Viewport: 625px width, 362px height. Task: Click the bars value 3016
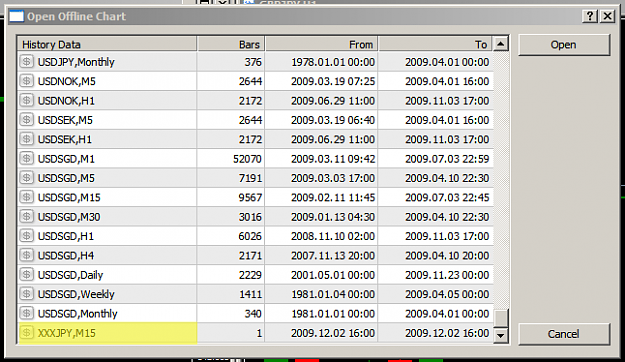point(250,217)
